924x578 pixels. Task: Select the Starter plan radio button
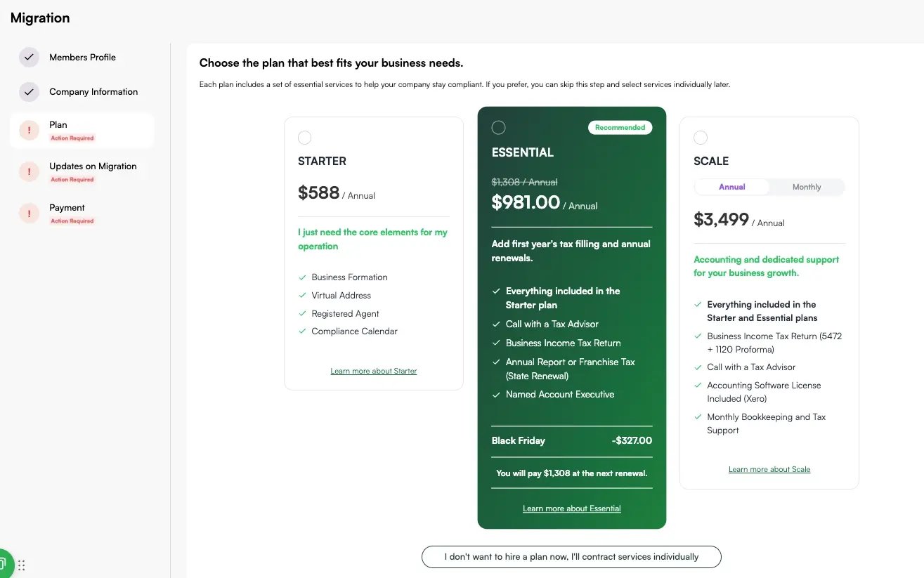[x=305, y=138]
